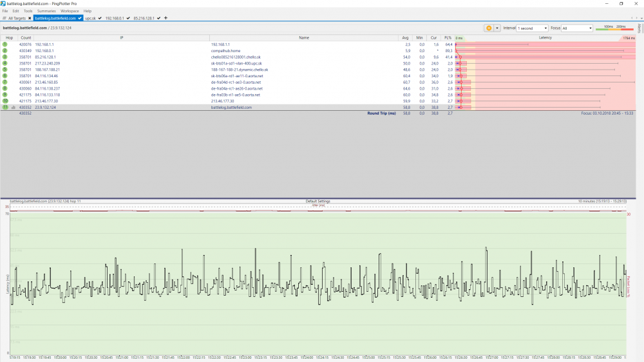Image resolution: width=644 pixels, height=362 pixels.
Task: Click the hop 8 green circle icon
Action: [x=5, y=88]
